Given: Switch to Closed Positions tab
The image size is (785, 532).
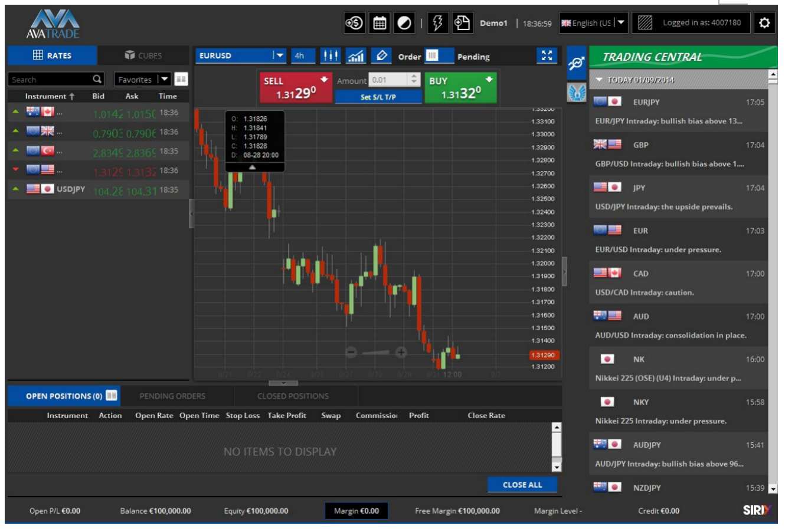Looking at the screenshot, I should click(x=293, y=396).
